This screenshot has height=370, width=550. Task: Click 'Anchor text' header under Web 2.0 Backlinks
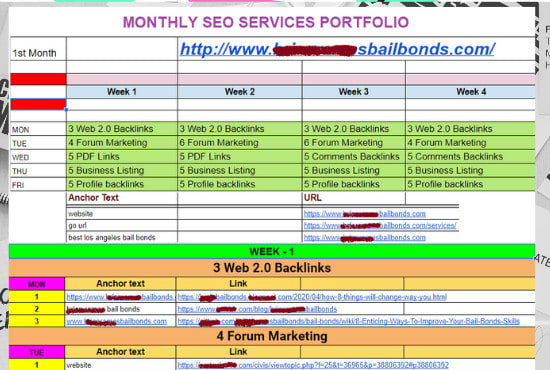[120, 283]
